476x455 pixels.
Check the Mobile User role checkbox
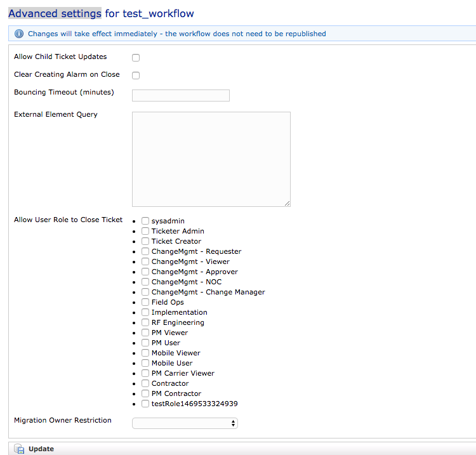tap(145, 363)
